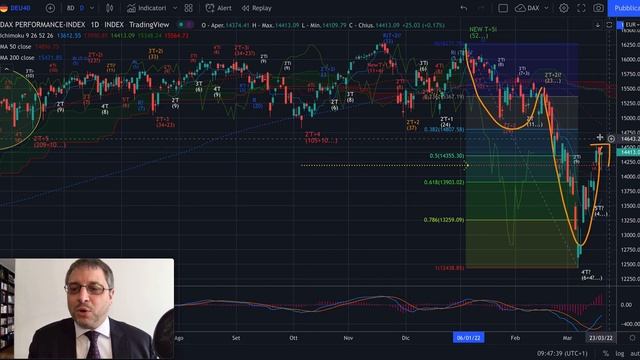
Task: Take a chart snapshot with camera icon
Action: pos(598,8)
